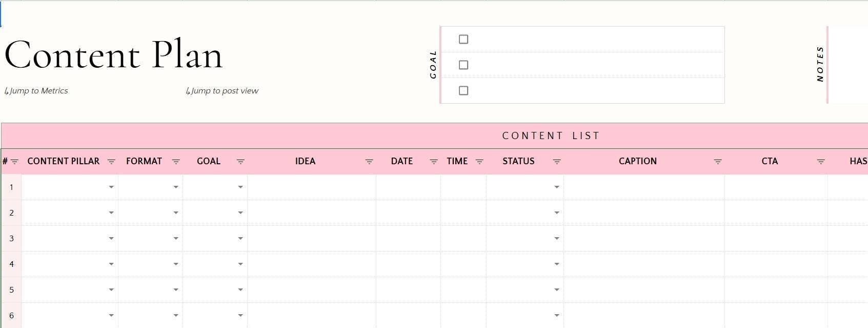Click the TIME column filter icon
This screenshot has width=868, height=328.
tap(480, 162)
